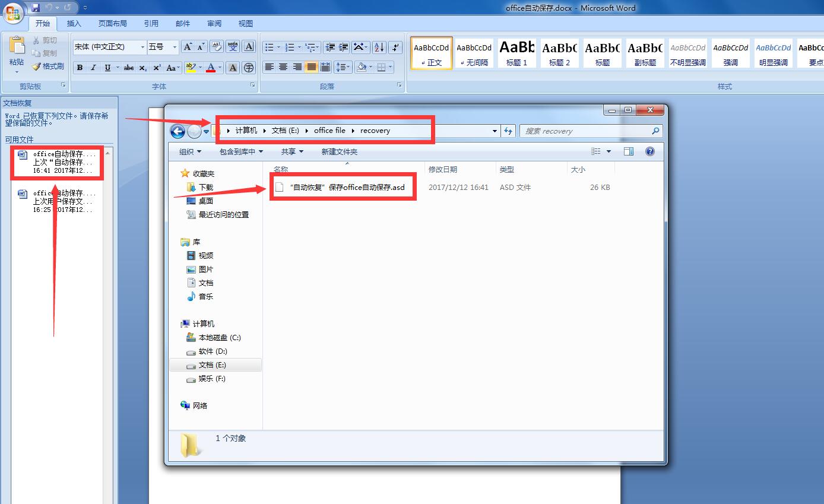Open the font size dropdown 五号
This screenshot has height=504, width=824.
[175, 47]
